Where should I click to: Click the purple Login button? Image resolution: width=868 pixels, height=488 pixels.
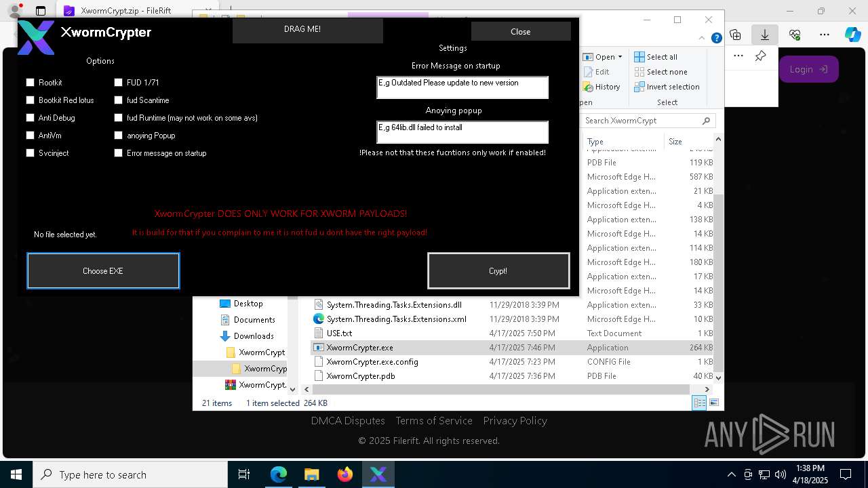808,69
